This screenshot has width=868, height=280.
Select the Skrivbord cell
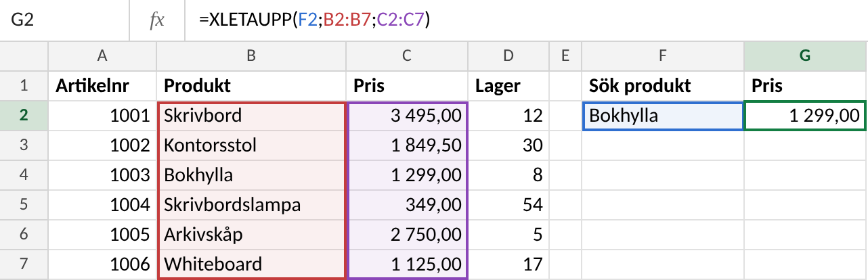pos(251,116)
